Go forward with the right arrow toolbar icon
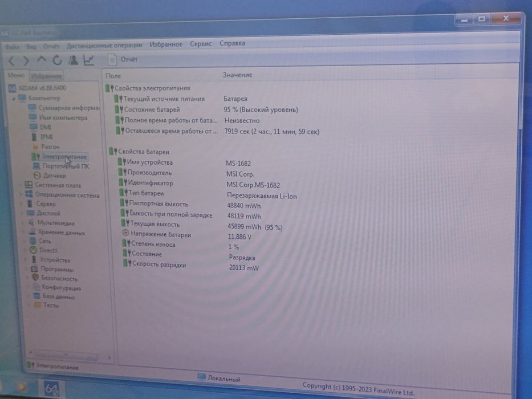 [26, 61]
